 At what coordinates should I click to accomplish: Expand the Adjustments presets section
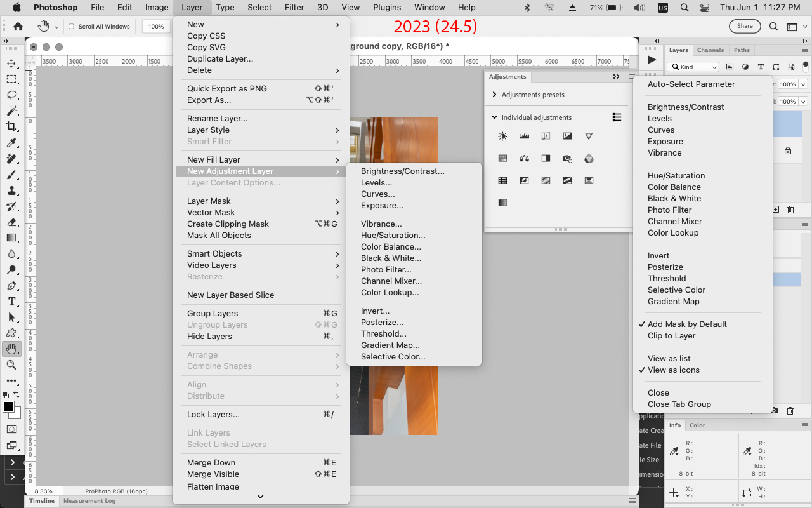click(x=494, y=94)
